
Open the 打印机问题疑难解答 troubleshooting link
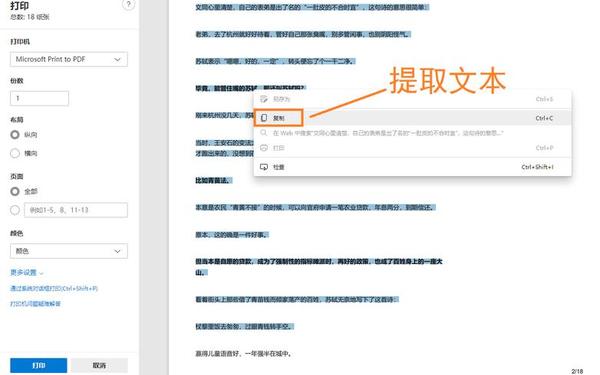tap(35, 304)
